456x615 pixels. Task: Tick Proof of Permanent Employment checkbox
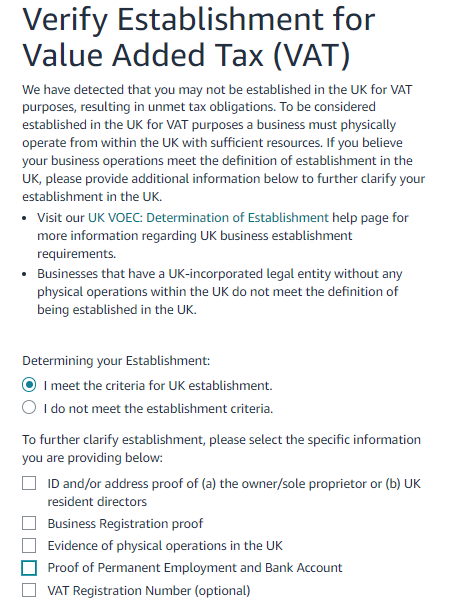[29, 568]
